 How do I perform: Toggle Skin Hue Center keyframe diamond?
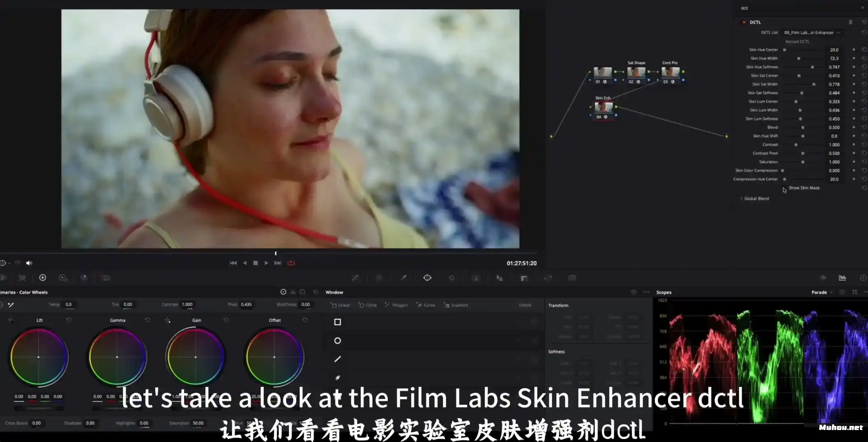854,50
